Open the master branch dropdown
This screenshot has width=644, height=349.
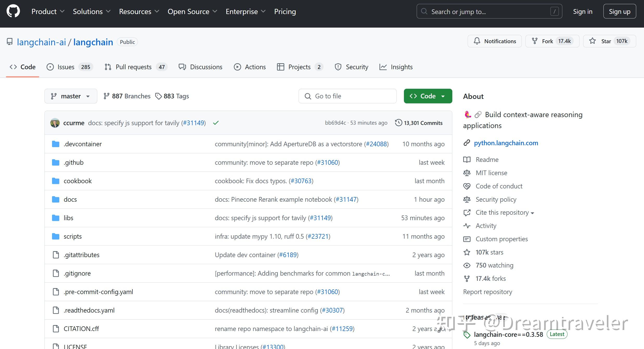(x=71, y=96)
